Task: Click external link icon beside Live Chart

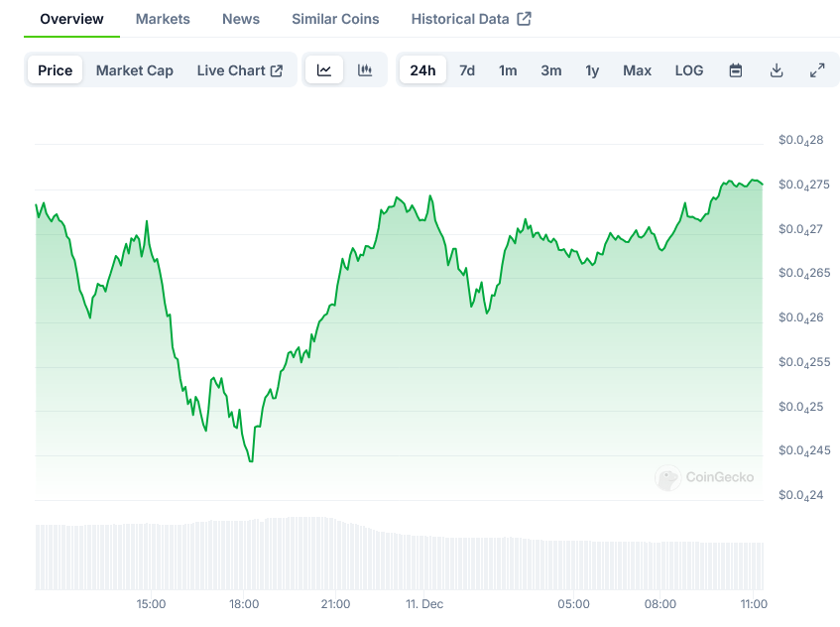Action: click(x=277, y=70)
